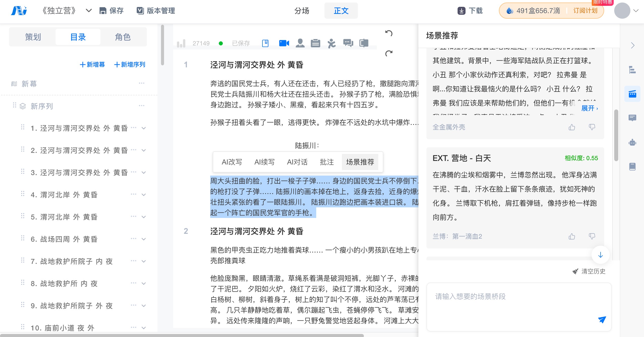Expand scene 2 泾河与渭河交界处 chevron
The height and width of the screenshot is (337, 644).
click(144, 150)
